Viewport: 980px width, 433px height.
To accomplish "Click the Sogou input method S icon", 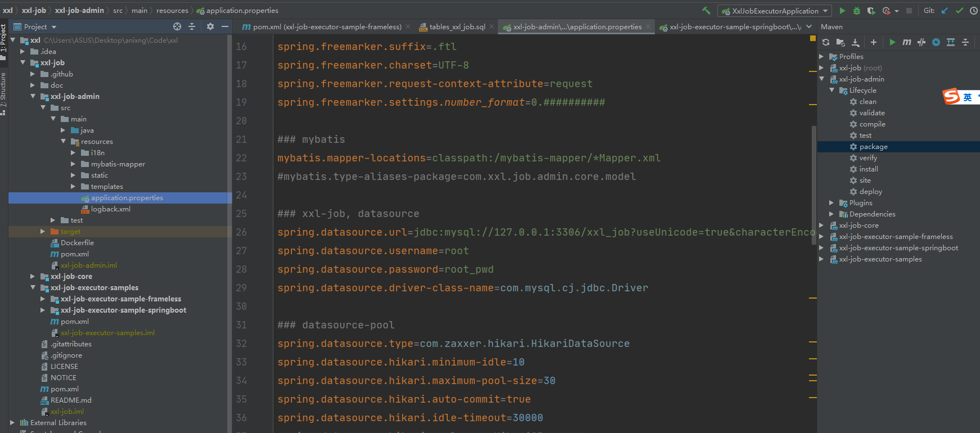I will pyautogui.click(x=951, y=96).
